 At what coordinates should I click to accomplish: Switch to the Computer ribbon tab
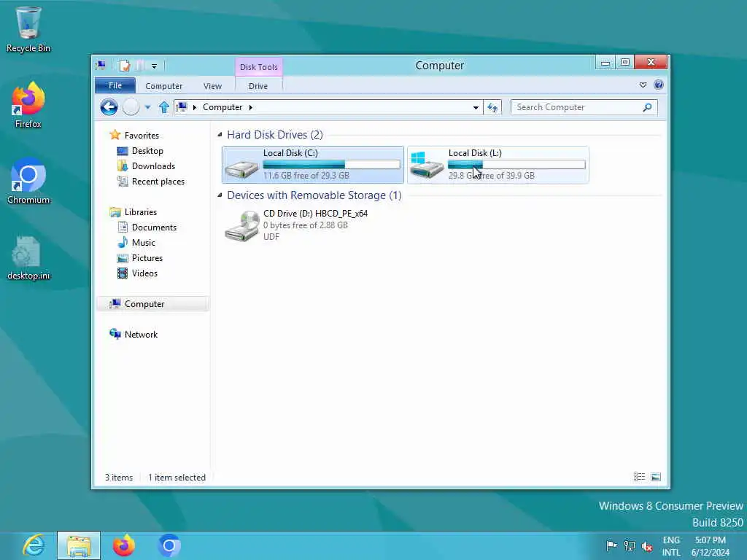pyautogui.click(x=164, y=86)
